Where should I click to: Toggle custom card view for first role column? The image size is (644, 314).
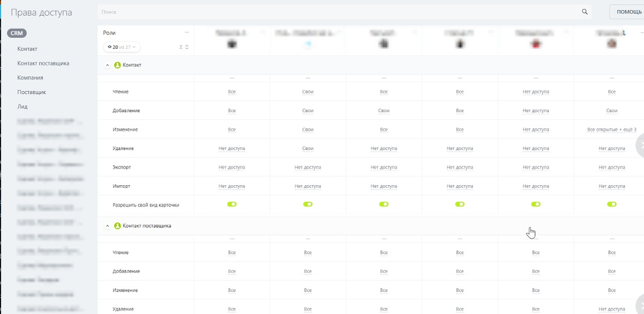232,205
